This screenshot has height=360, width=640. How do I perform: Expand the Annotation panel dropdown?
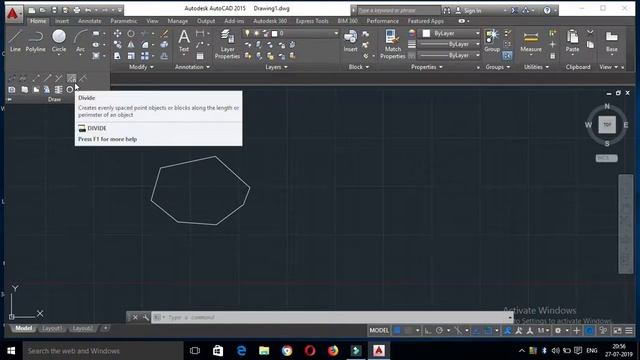click(192, 67)
